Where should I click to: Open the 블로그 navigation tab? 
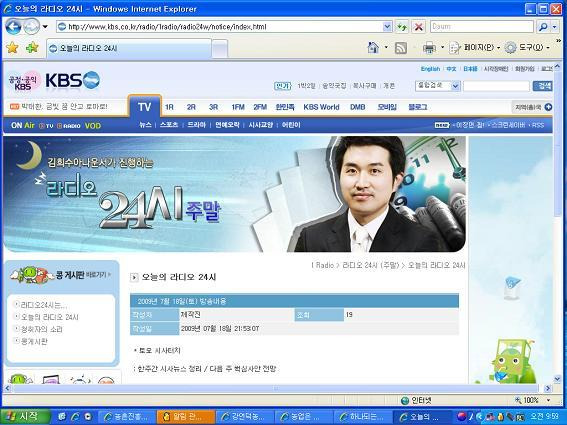pos(418,107)
